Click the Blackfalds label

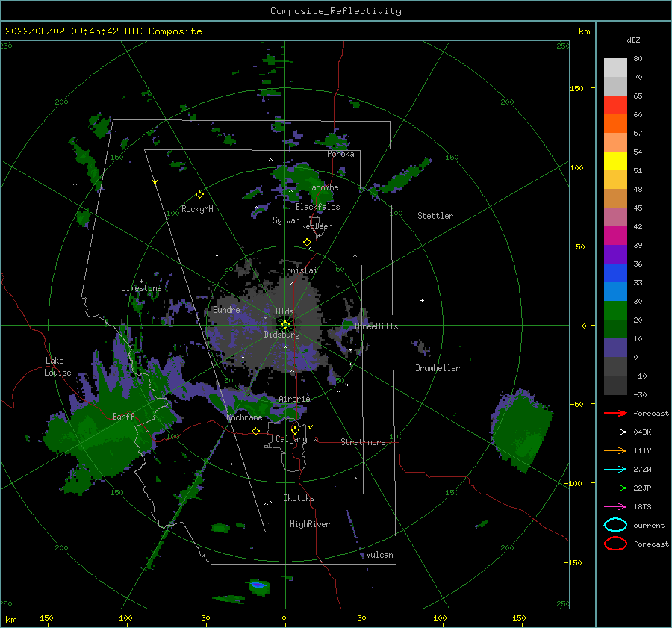coord(317,207)
